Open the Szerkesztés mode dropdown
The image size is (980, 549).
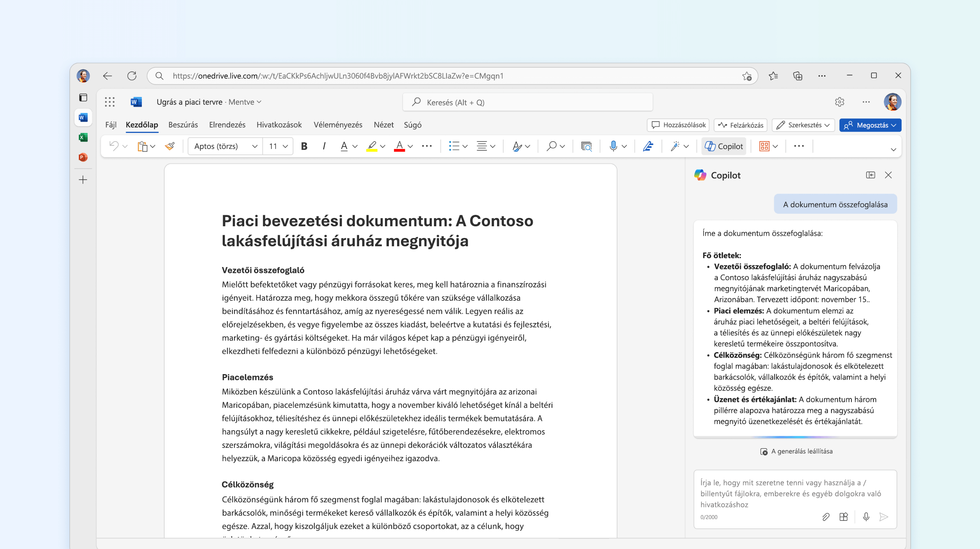pos(803,125)
